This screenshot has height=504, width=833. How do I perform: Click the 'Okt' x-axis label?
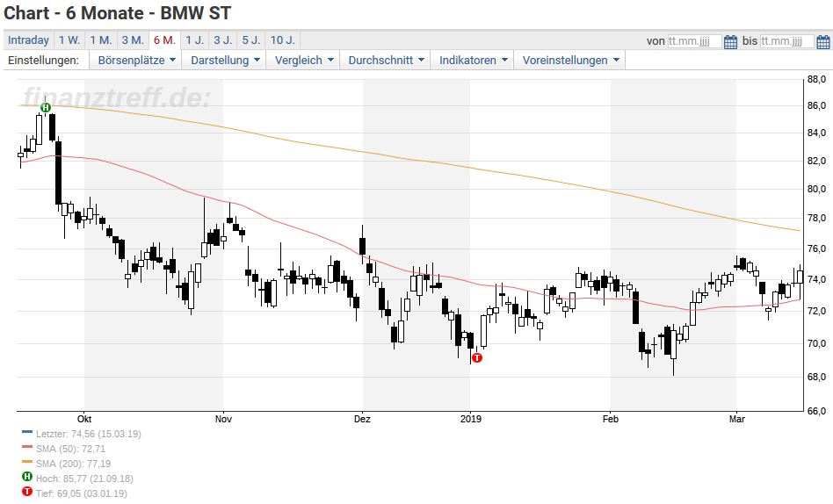(84, 419)
